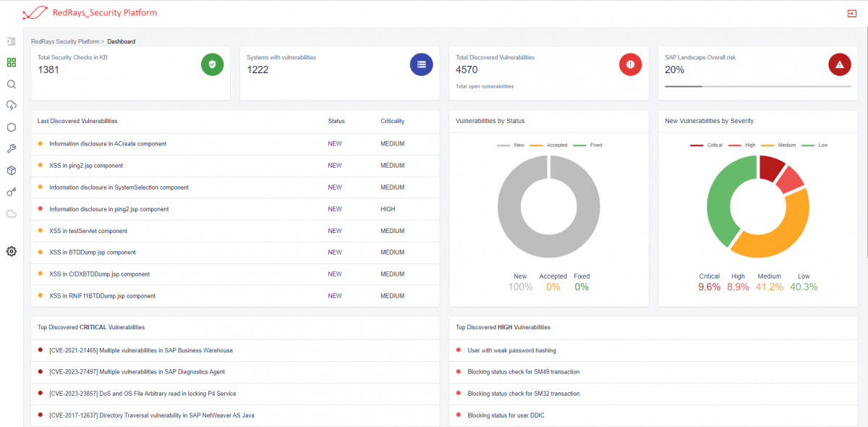Select the key icon in the sidebar
The image size is (868, 427).
click(x=11, y=192)
